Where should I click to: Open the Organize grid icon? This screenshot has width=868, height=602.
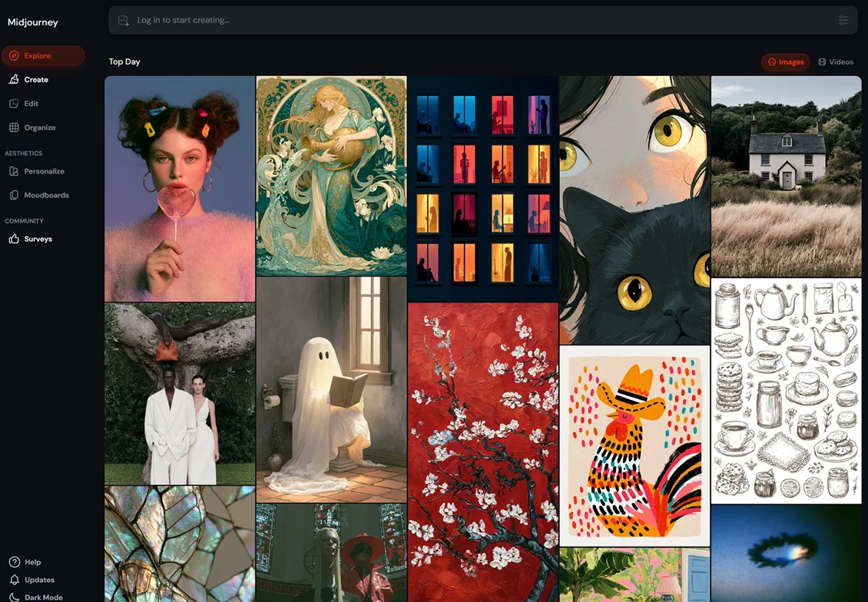pyautogui.click(x=14, y=127)
